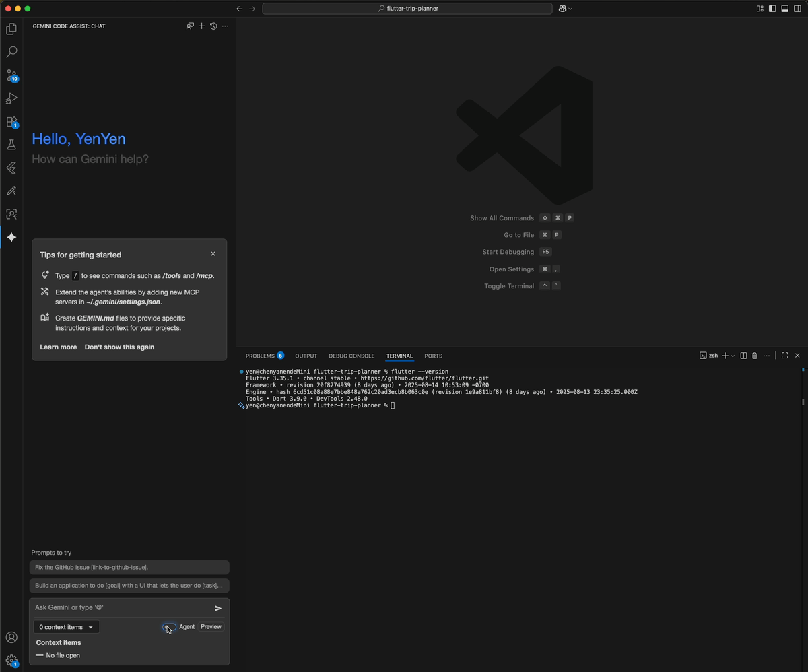Click the Learn more link
Viewport: 808px width, 672px height.
click(59, 347)
